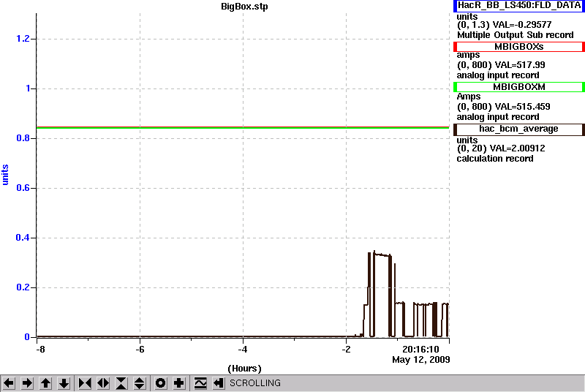Screen dimensions: 585x392
Task: Click the SCROLLING status label
Action: point(255,383)
